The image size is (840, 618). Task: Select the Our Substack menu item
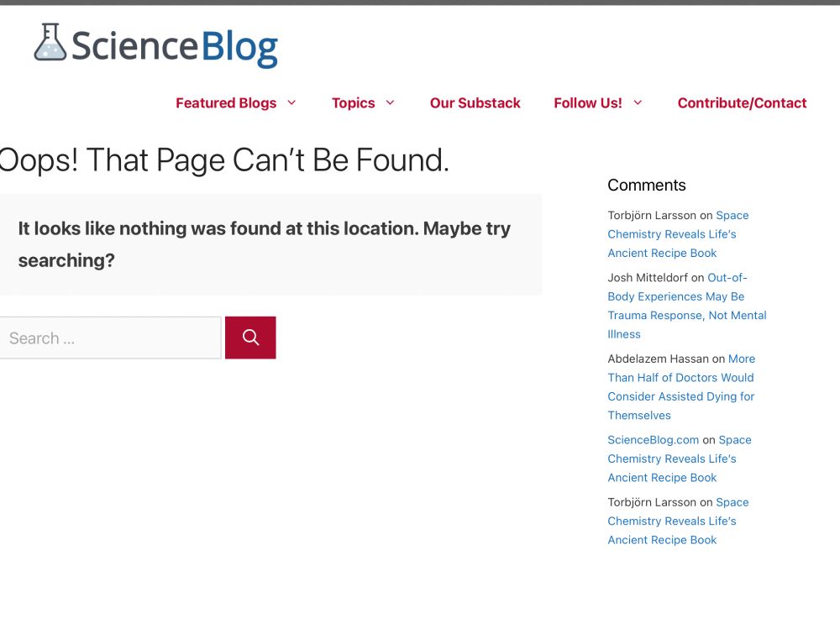click(475, 102)
